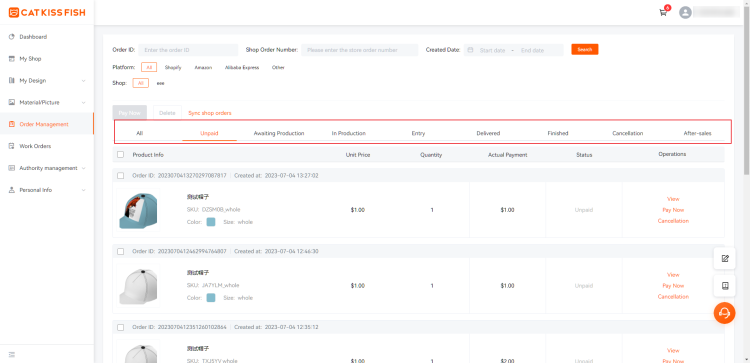Click the Authority management sidebar icon

(x=12, y=168)
